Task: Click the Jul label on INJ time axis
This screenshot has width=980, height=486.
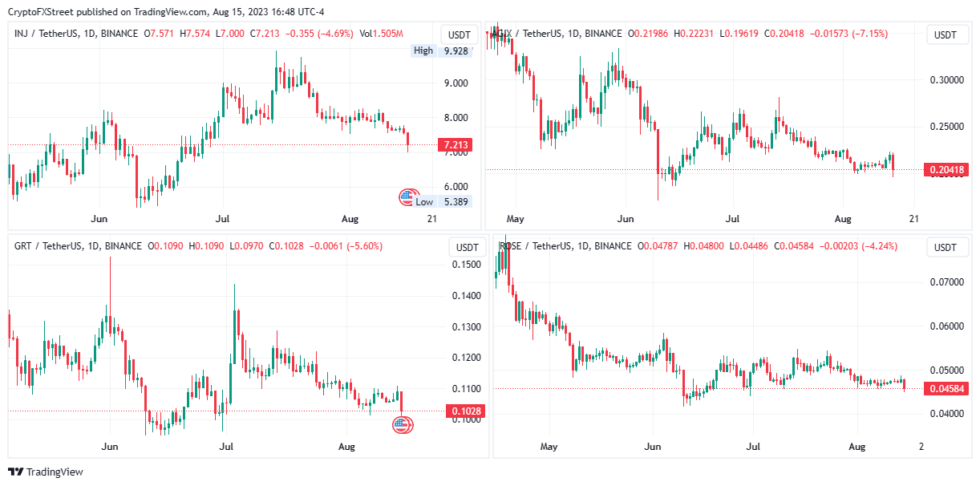Action: [223, 219]
